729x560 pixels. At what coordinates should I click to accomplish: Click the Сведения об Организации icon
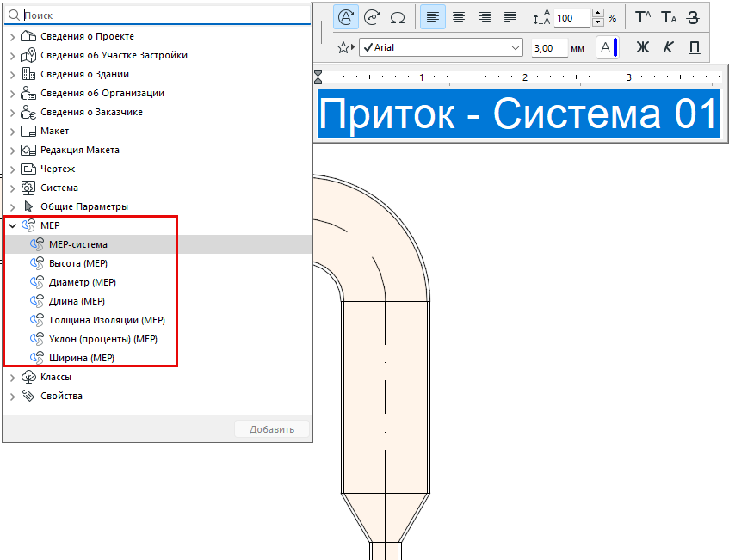coord(28,94)
